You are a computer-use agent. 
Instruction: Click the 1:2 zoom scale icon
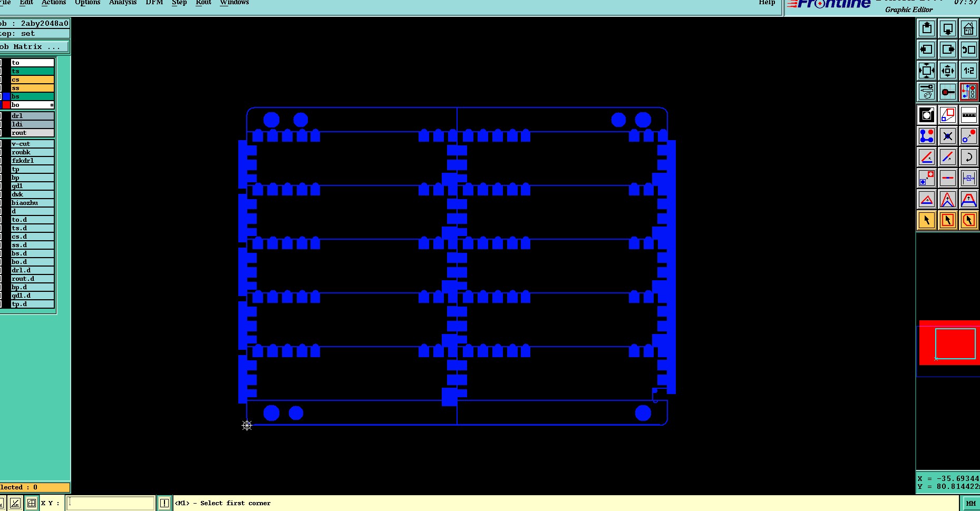pyautogui.click(x=969, y=71)
